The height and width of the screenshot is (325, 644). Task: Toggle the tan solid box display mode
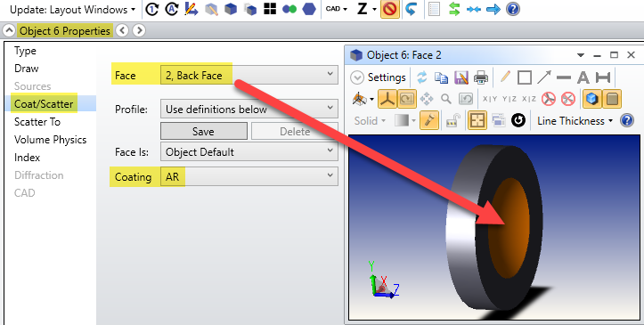(612, 99)
